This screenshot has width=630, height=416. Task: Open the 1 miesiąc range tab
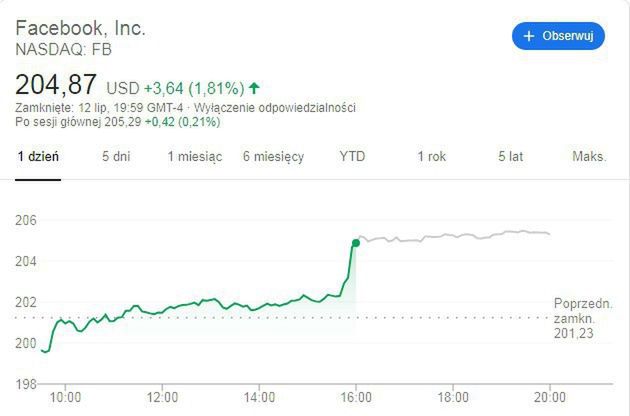[x=193, y=157]
